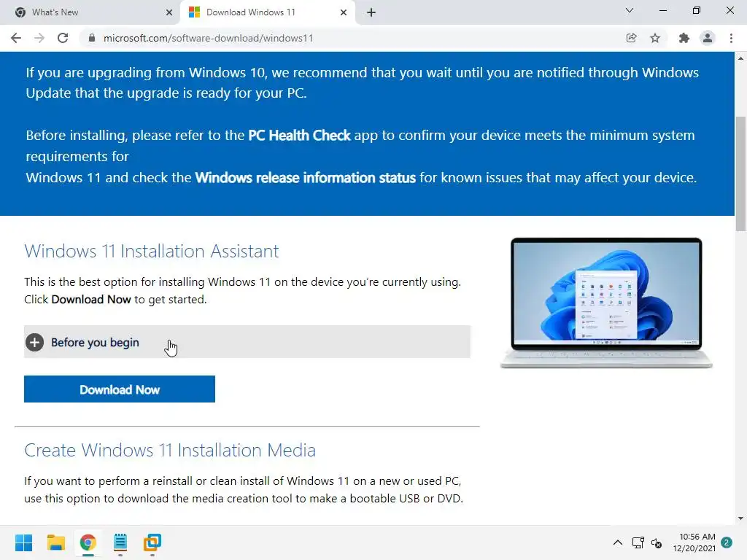Click the Windows 11 Installation Assistant heading
This screenshot has height=560, width=747.
(x=152, y=251)
